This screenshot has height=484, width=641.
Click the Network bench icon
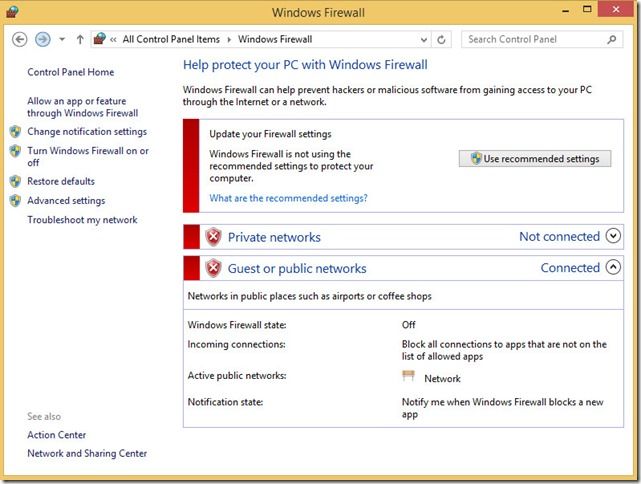click(408, 375)
